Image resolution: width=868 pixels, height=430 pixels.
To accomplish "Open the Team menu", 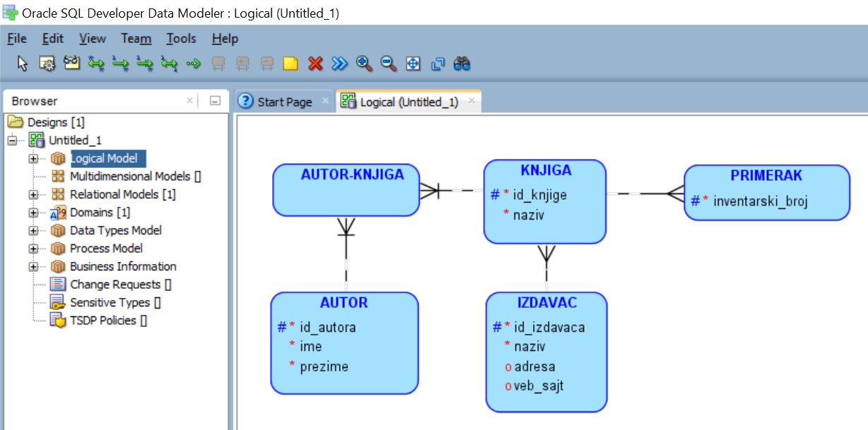I will click(x=136, y=39).
